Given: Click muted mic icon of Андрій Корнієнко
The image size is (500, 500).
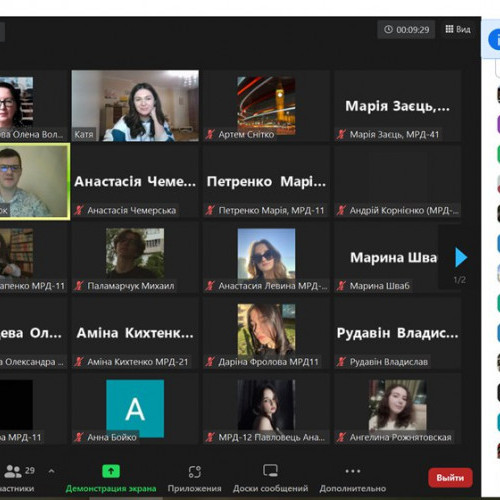Looking at the screenshot, I should pyautogui.click(x=341, y=210).
